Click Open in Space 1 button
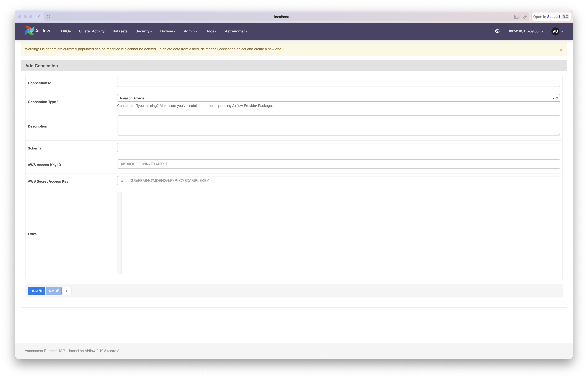 [551, 17]
